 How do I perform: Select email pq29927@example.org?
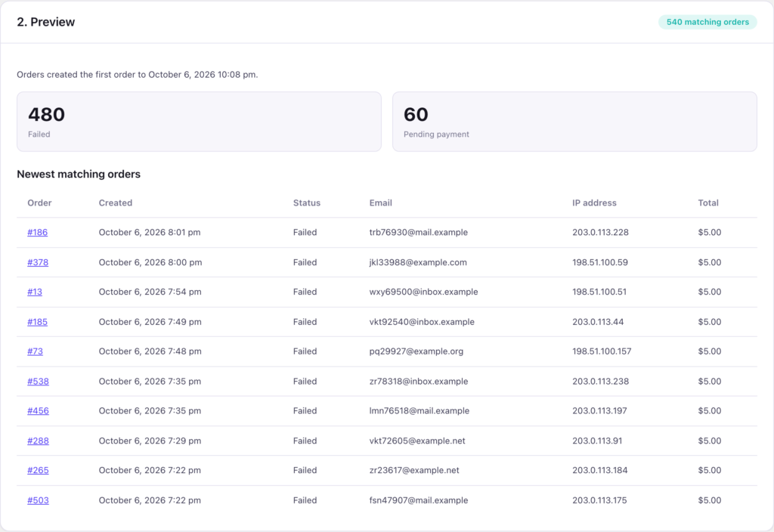click(416, 351)
